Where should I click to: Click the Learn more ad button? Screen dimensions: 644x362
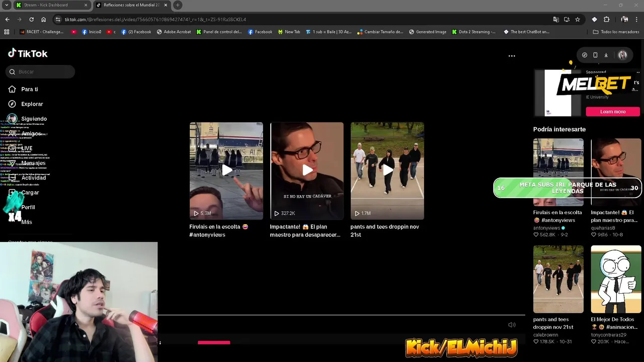[x=613, y=112]
